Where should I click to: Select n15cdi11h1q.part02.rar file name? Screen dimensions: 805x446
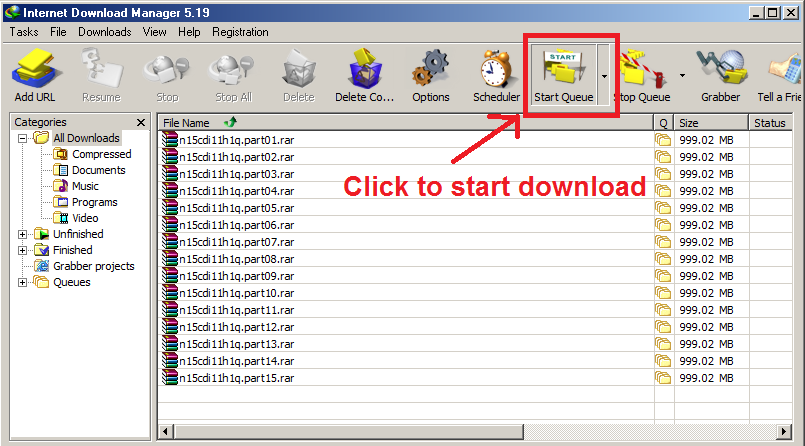point(237,157)
